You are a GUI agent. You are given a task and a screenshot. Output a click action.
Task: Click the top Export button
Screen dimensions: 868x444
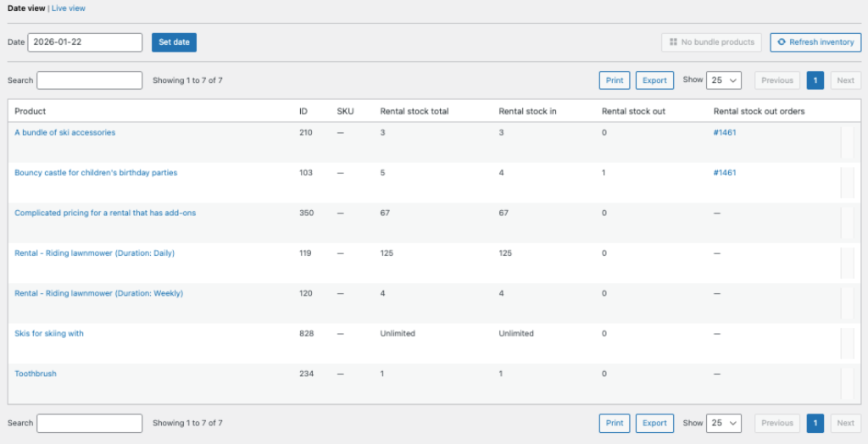pyautogui.click(x=654, y=80)
